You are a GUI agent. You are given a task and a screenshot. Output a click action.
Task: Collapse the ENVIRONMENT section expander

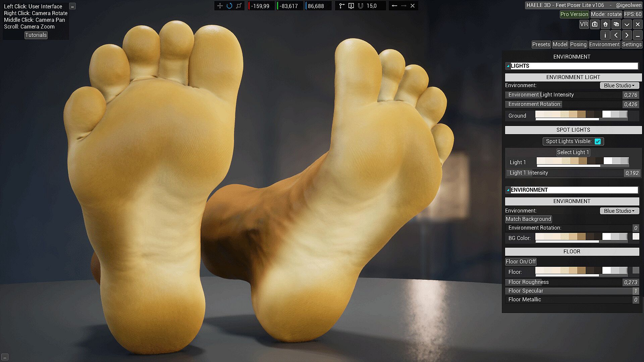pos(508,190)
